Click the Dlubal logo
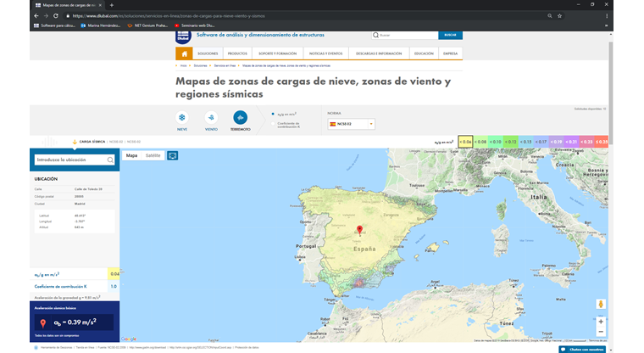Screen dimensions: 644x353 [183, 37]
